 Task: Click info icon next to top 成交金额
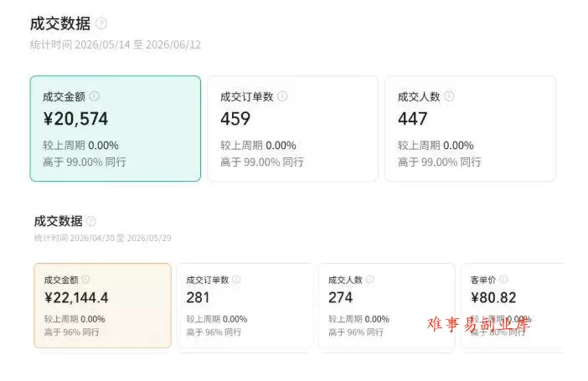click(x=95, y=96)
